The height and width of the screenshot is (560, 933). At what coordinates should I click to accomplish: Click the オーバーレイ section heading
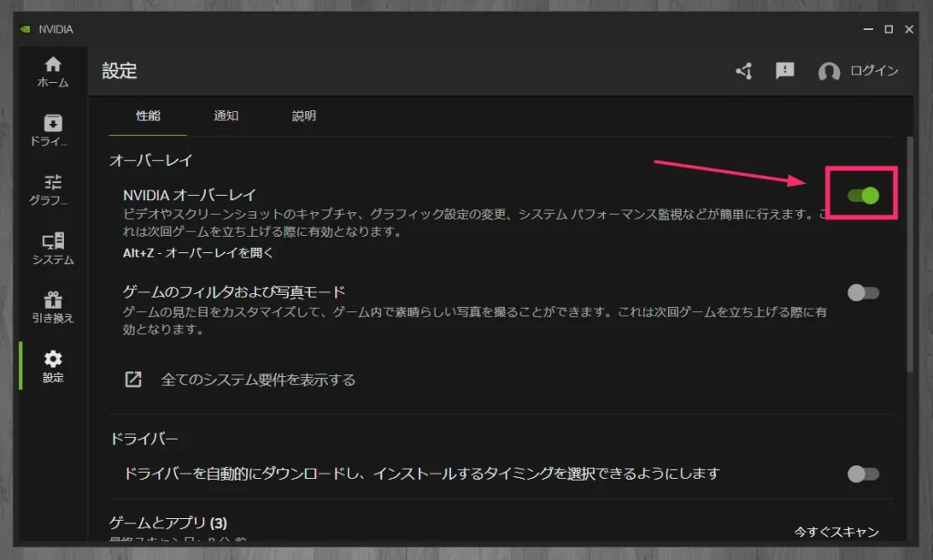pos(151,160)
